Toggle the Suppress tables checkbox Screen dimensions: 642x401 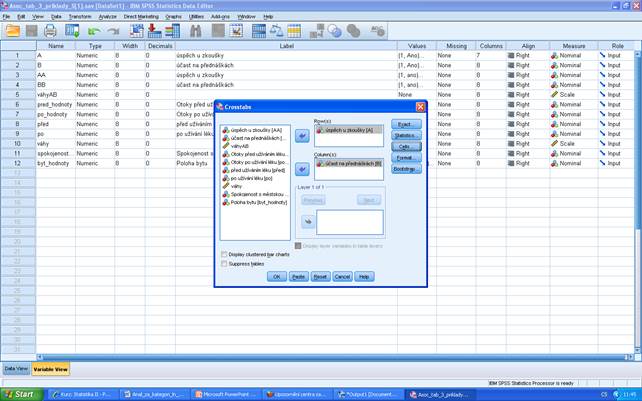(x=224, y=264)
